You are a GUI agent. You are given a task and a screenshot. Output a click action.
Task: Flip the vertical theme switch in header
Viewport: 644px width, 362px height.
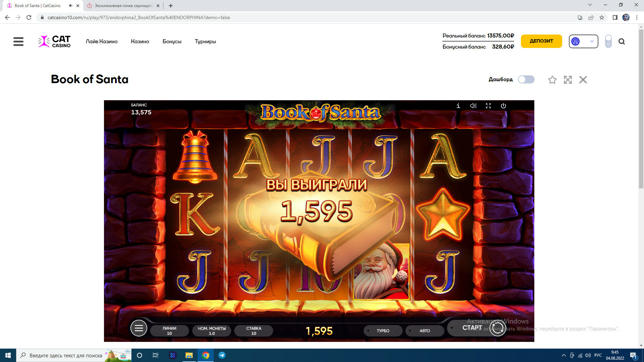[x=608, y=41]
